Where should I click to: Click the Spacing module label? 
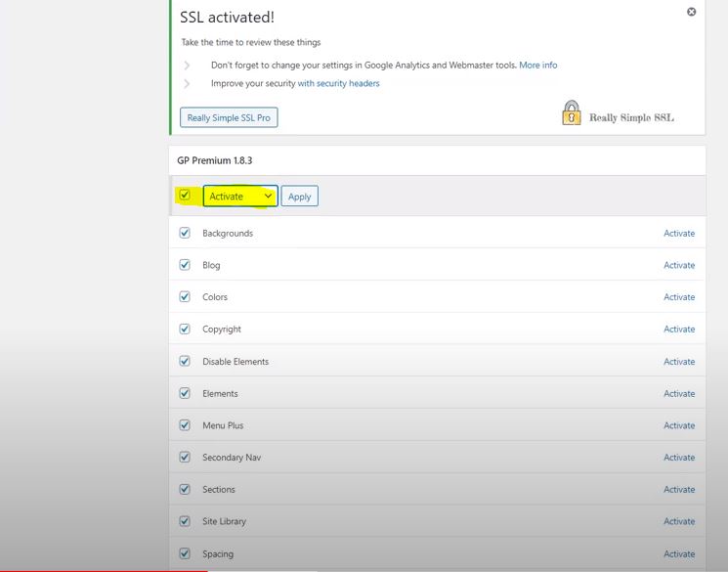(x=218, y=553)
